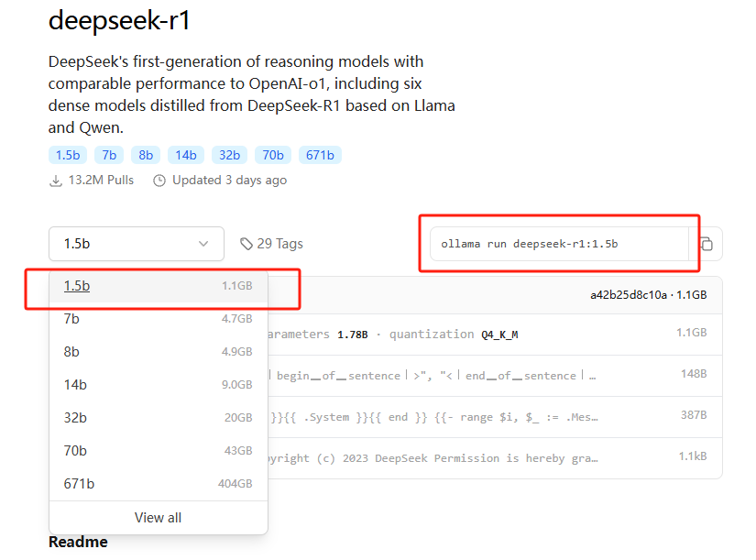Click the 14b blue tag badge

186,155
